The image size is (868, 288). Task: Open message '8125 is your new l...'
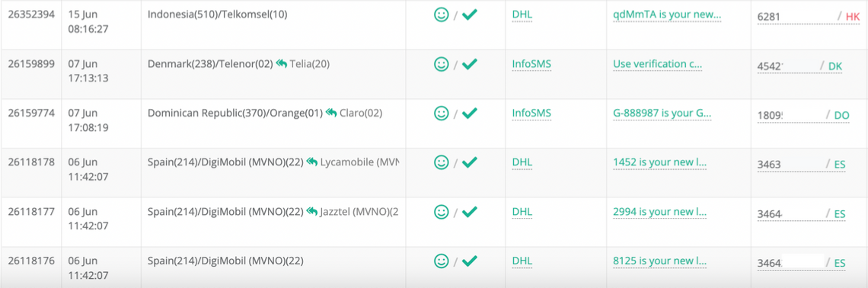pyautogui.click(x=660, y=261)
